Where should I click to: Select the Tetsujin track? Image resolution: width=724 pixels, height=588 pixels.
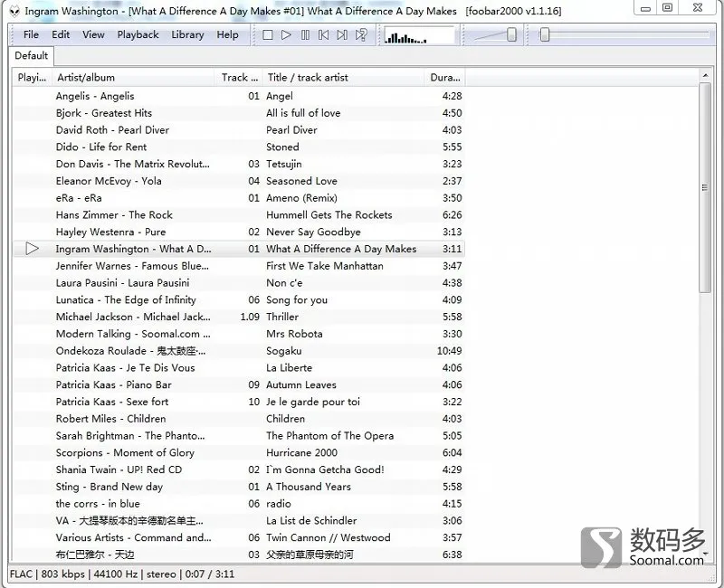tap(239, 164)
